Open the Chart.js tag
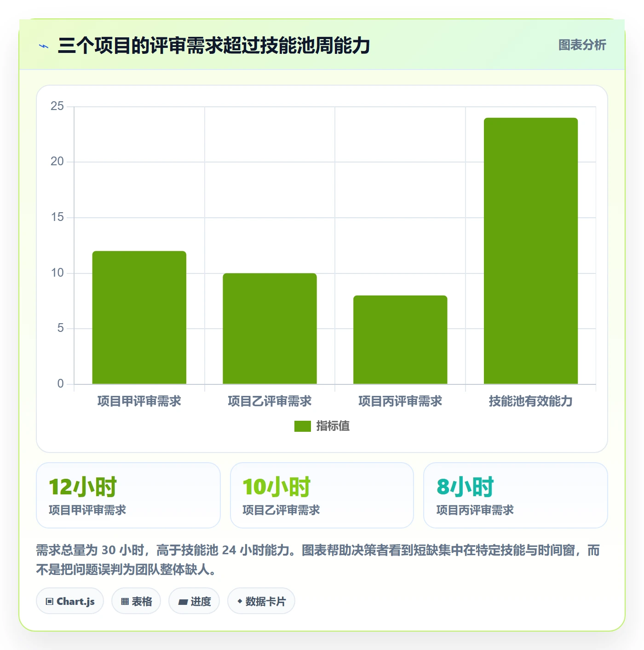The image size is (644, 650). point(70,601)
